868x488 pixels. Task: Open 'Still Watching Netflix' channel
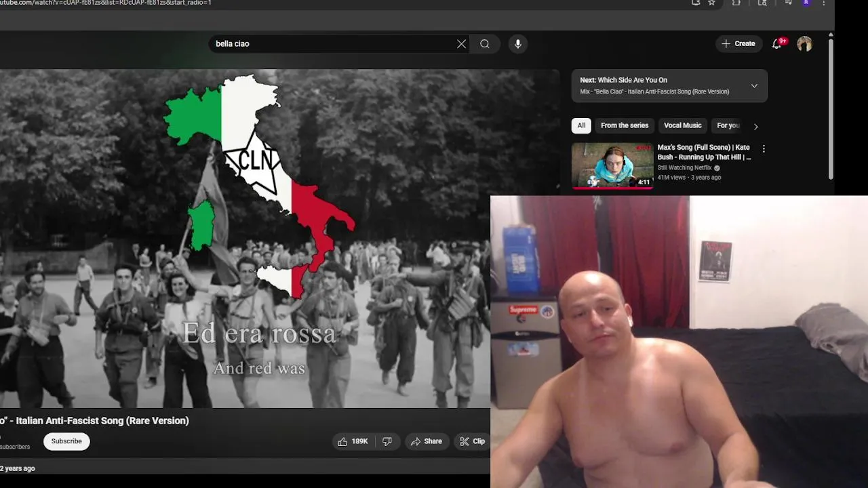684,168
